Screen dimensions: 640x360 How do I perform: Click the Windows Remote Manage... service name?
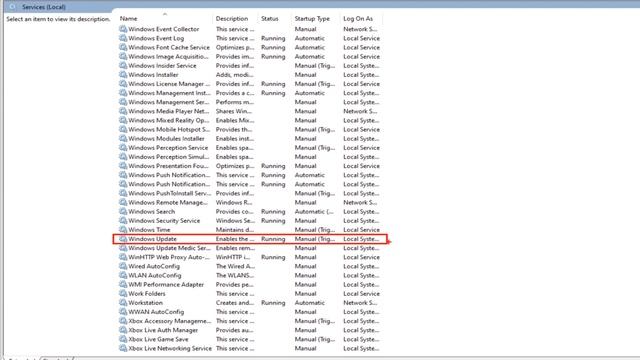[x=168, y=202]
